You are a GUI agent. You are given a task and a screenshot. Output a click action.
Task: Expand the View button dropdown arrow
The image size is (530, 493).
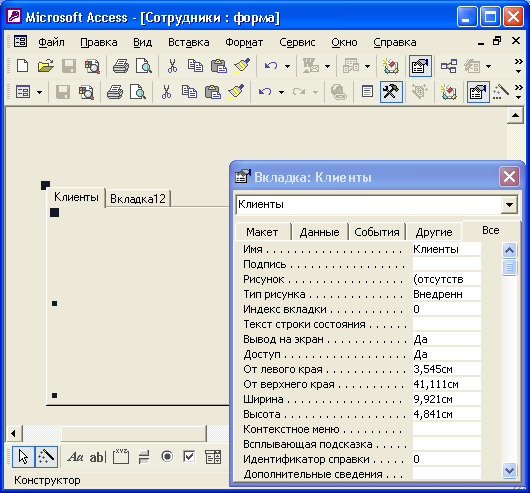[x=40, y=92]
